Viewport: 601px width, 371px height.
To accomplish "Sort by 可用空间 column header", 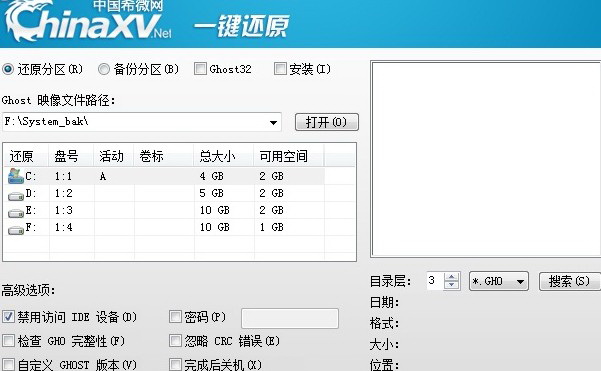I will (289, 156).
